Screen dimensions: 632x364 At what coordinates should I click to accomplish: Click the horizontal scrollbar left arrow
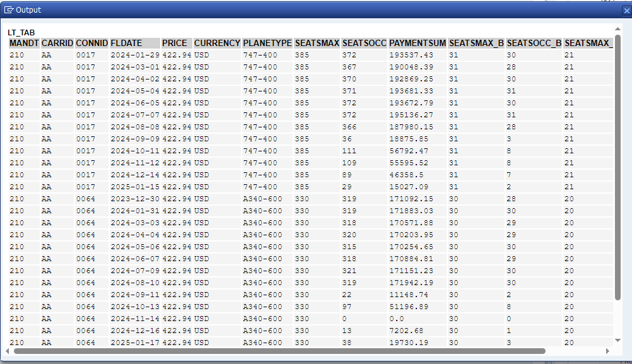(8, 351)
